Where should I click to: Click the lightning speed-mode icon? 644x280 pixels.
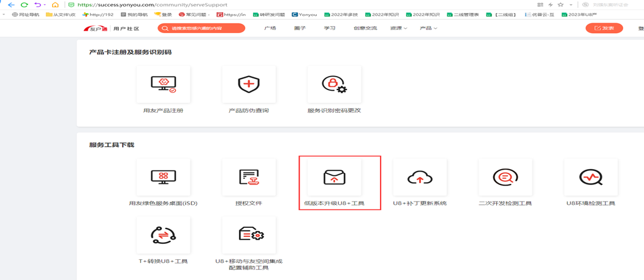(x=551, y=5)
